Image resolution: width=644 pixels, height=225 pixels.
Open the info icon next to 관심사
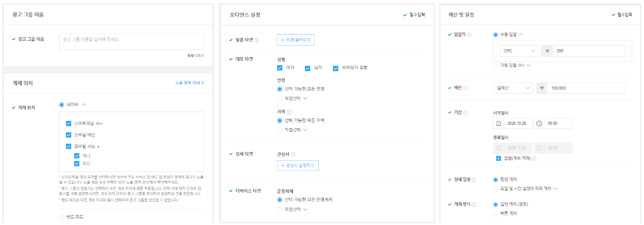coord(293,154)
